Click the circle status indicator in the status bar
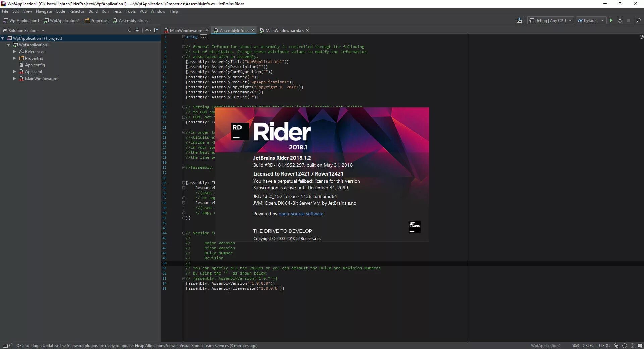Viewport: 644px width, 349px height. click(624, 345)
